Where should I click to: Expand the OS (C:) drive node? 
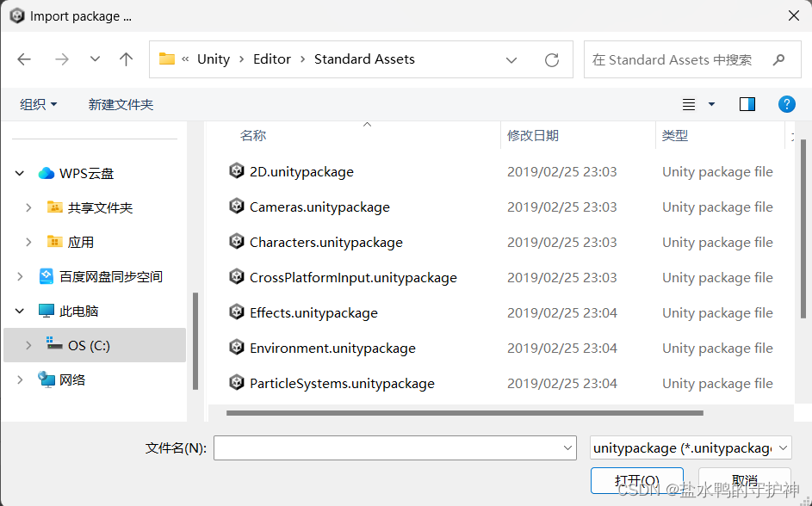28,345
